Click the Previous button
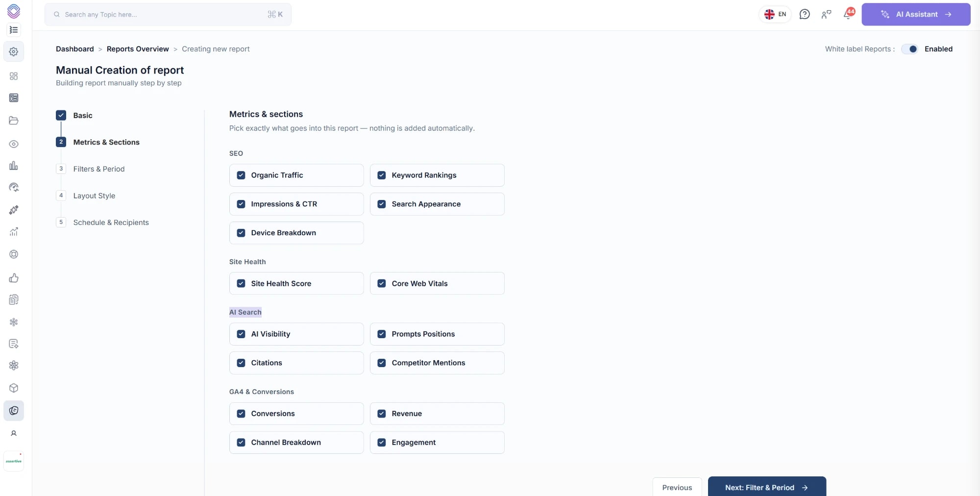 (677, 487)
